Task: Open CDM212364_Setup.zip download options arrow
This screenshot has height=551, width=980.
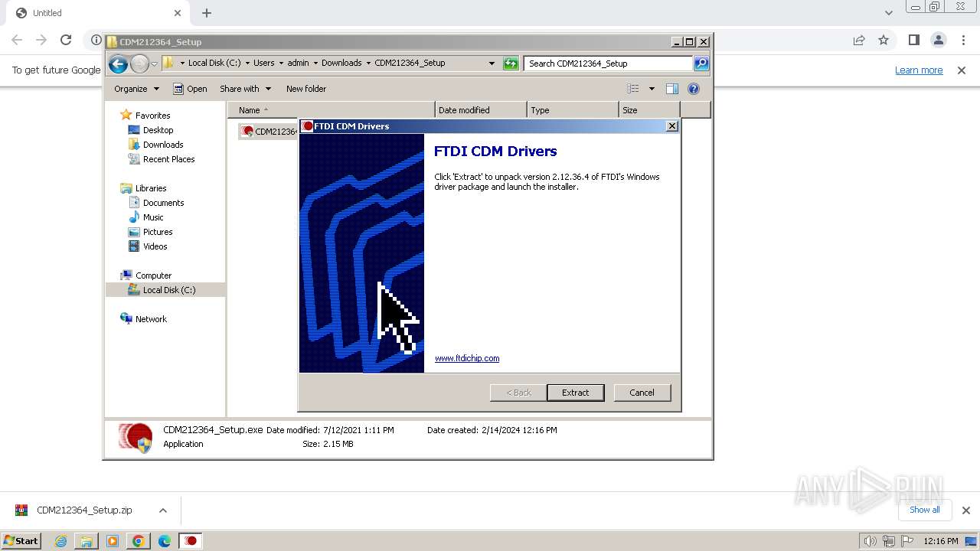Action: pos(163,510)
